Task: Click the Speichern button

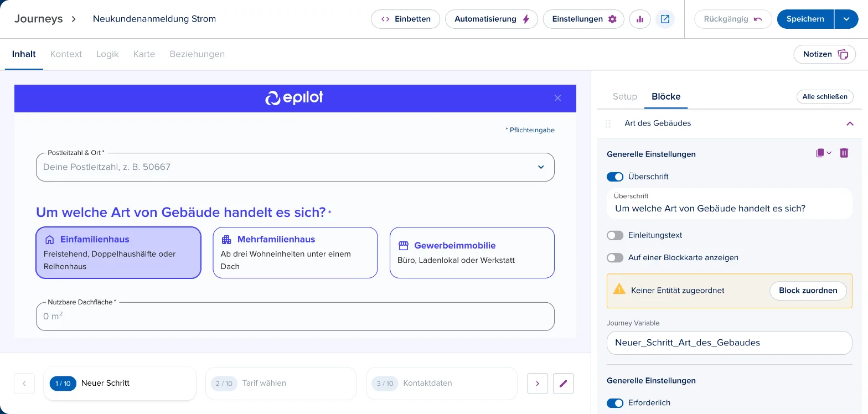Action: pyautogui.click(x=805, y=19)
